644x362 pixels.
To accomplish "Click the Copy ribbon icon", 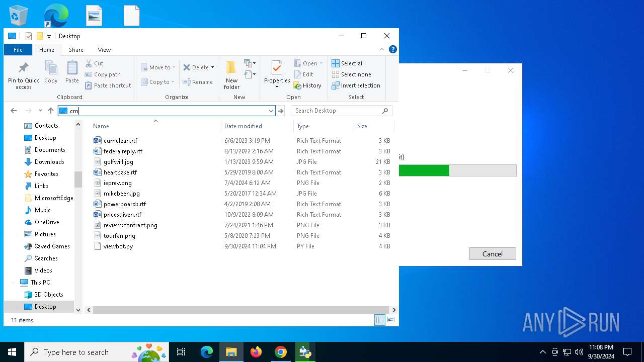I will [x=51, y=68].
